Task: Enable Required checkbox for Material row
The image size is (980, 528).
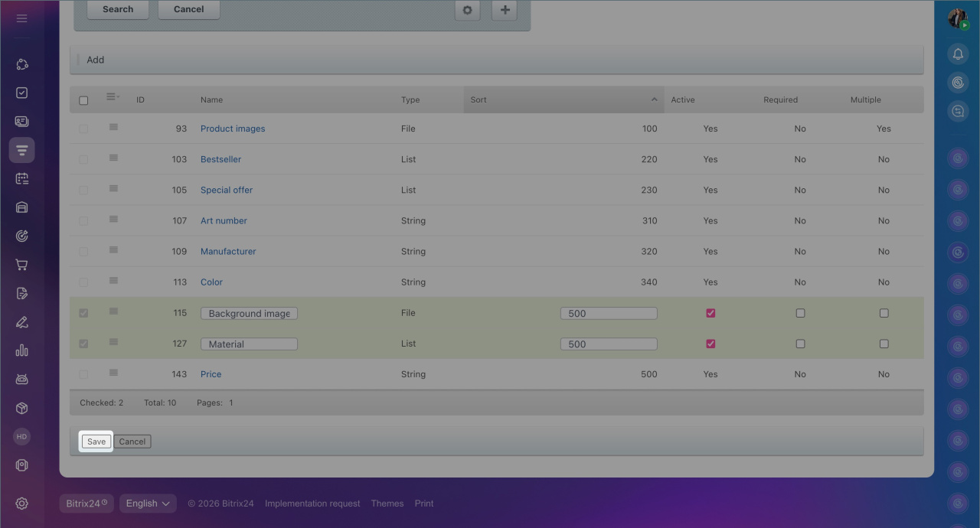Action: click(800, 344)
